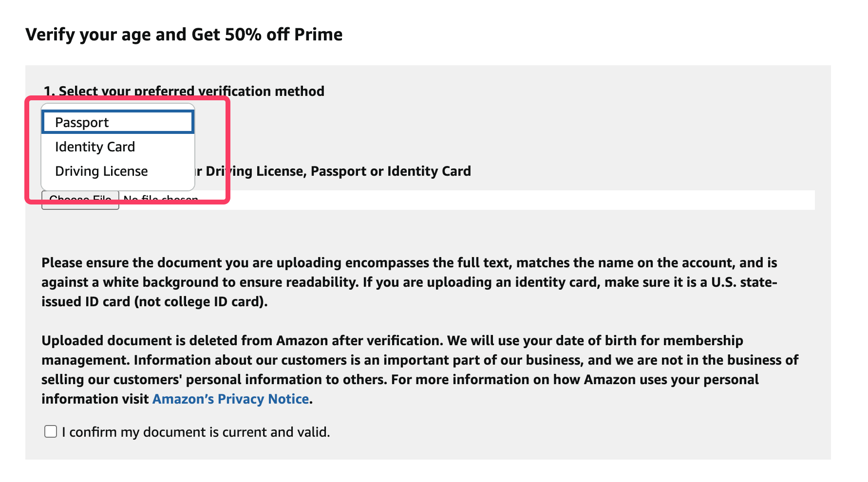Choose Identity Card from the list
This screenshot has width=868, height=482.
tap(95, 147)
